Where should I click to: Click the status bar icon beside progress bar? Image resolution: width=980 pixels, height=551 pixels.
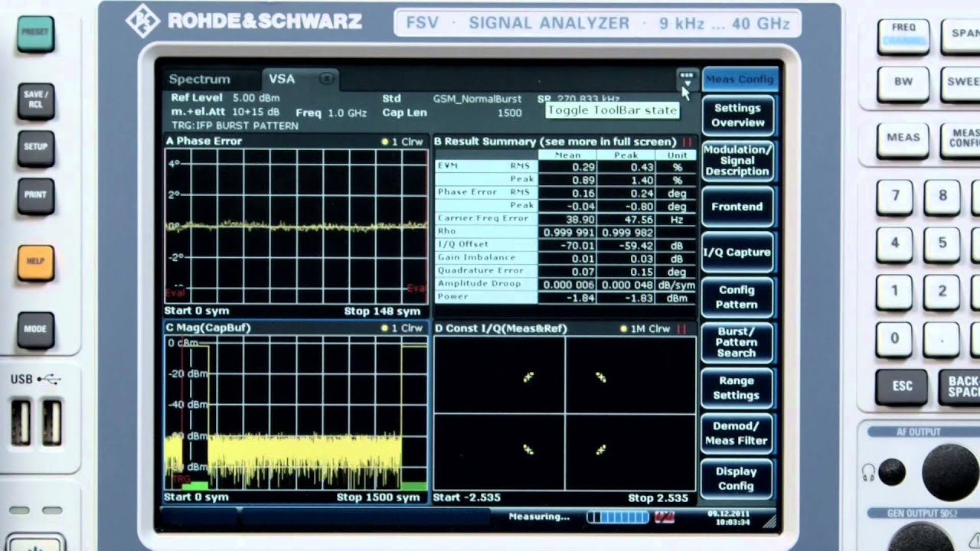665,517
